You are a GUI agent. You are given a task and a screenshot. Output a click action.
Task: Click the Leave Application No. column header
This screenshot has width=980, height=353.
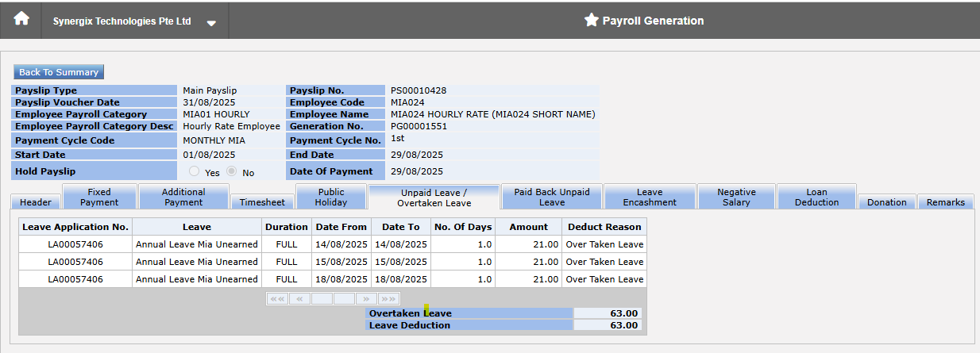[x=75, y=227]
